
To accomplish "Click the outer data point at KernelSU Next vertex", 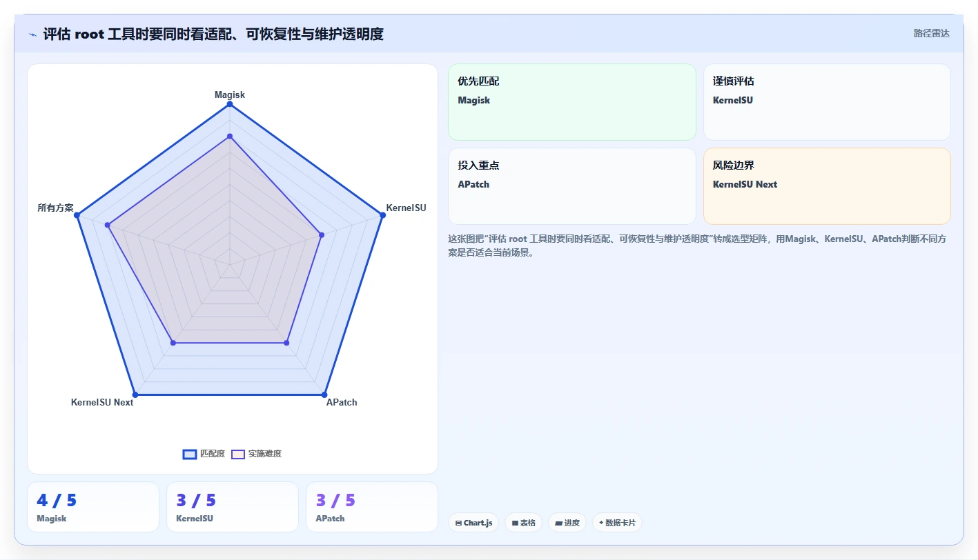I will coord(135,394).
